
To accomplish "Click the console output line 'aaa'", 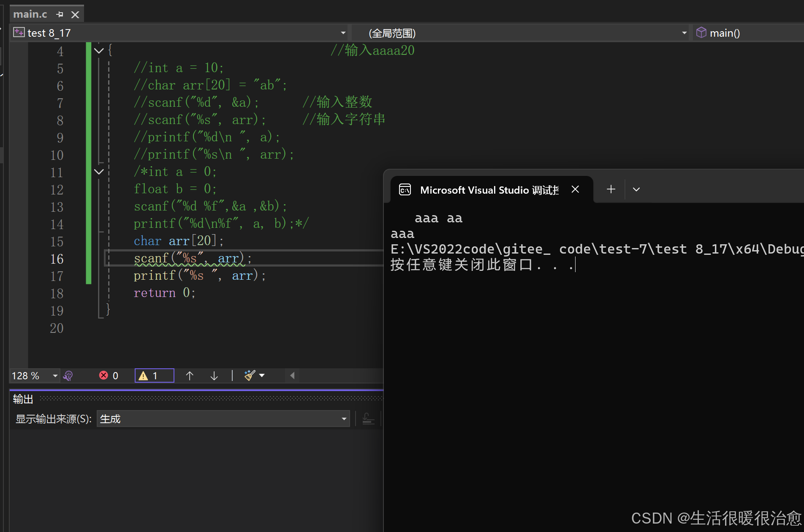I will pyautogui.click(x=402, y=234).
